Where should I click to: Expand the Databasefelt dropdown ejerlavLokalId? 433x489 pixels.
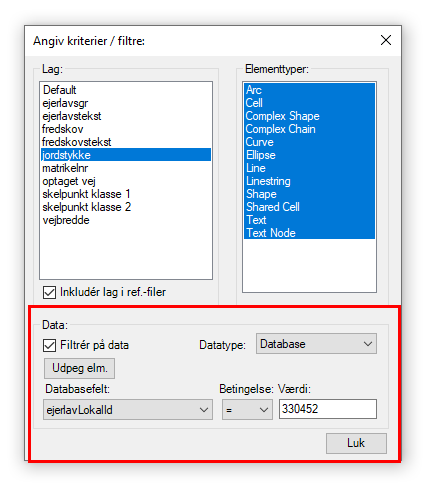[128, 409]
